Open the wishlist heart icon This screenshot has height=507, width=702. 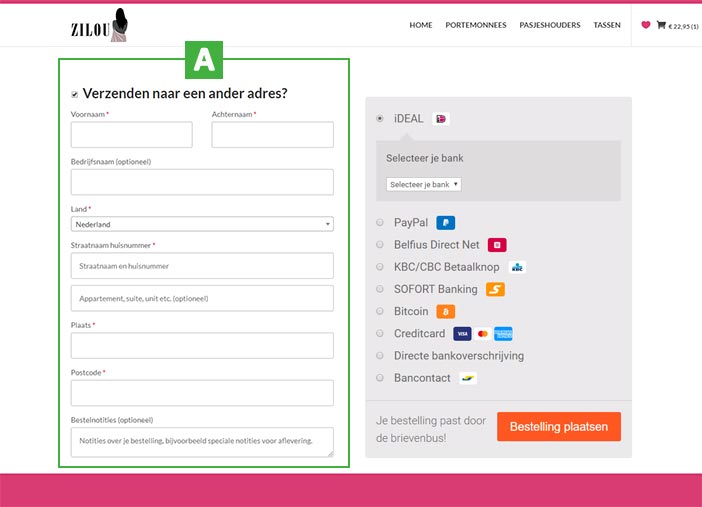[x=646, y=25]
